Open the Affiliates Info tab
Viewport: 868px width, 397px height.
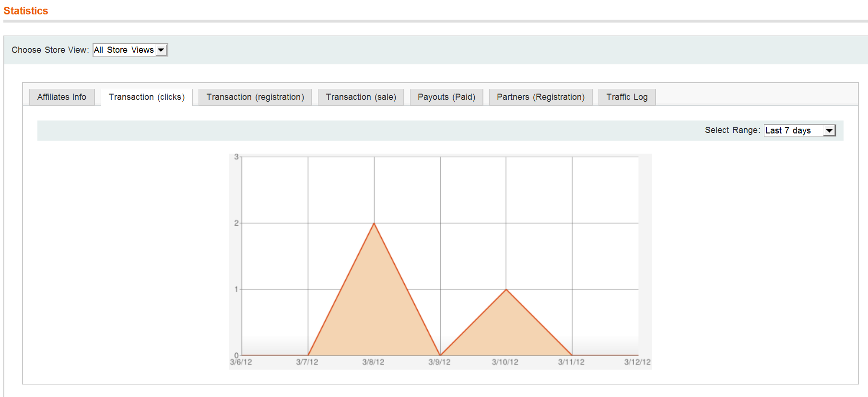(x=62, y=97)
